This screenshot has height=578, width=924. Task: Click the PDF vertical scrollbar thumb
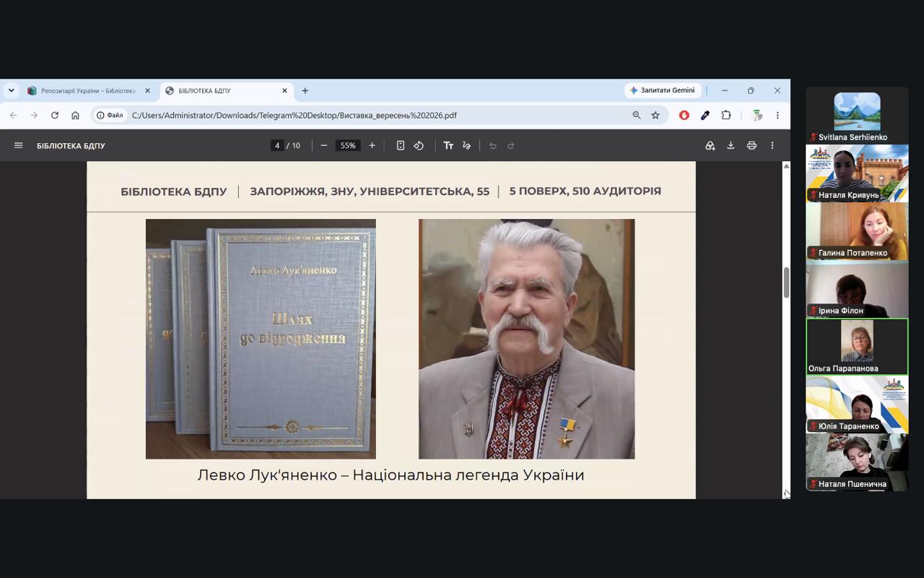point(787,282)
